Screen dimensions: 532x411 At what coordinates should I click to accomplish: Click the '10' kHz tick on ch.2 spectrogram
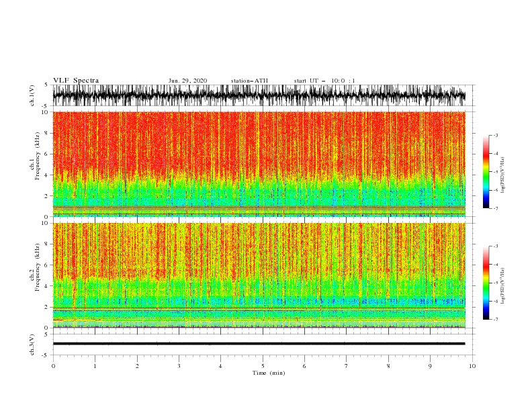point(45,223)
